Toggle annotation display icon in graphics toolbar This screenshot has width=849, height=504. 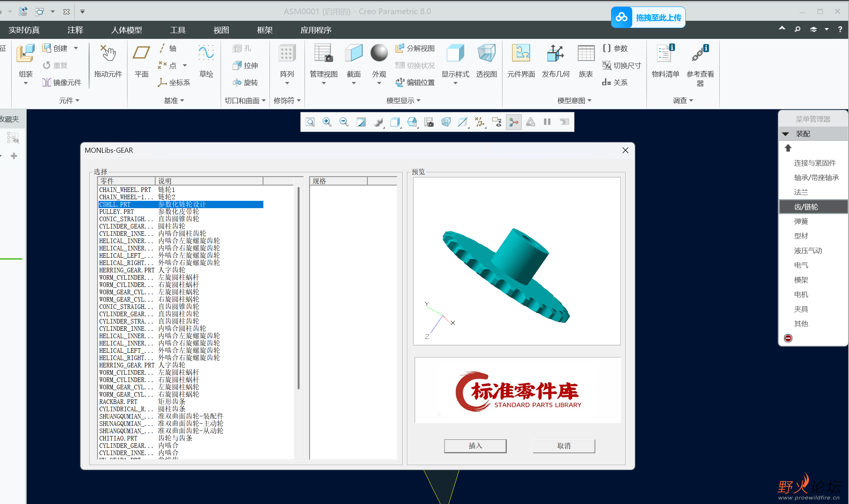[x=497, y=122]
